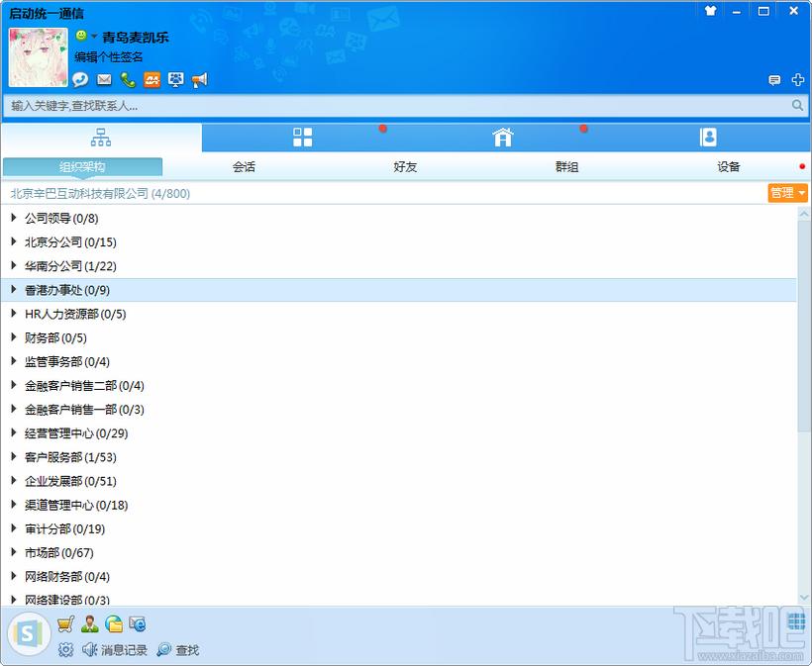Click the shopping cart icon

pyautogui.click(x=65, y=624)
